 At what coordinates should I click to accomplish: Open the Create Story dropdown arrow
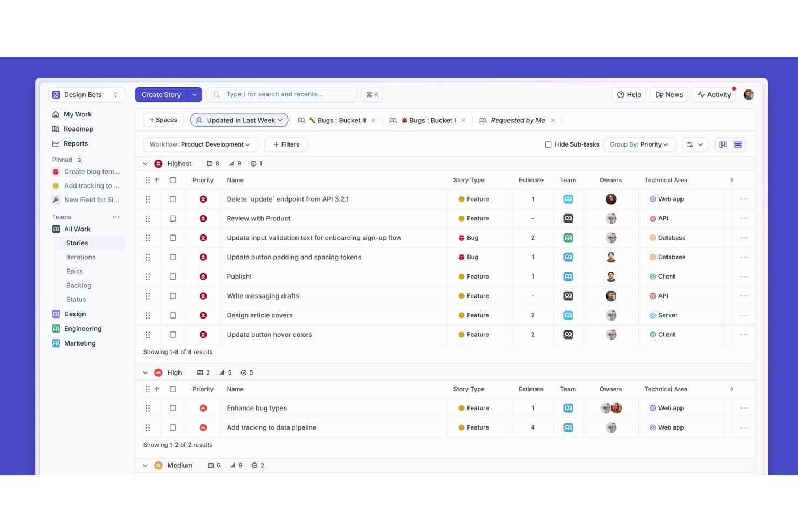(195, 94)
